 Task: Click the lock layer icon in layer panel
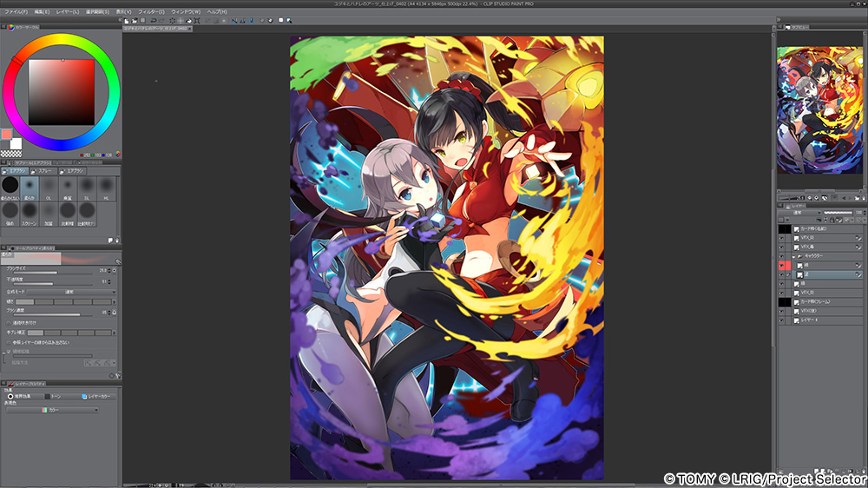click(832, 220)
